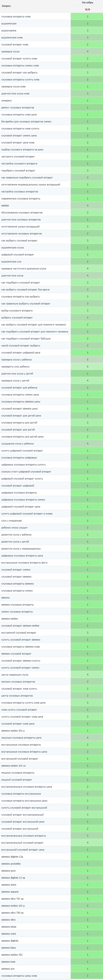
Task: Open the siemens motion query
Action: (9, 619)
